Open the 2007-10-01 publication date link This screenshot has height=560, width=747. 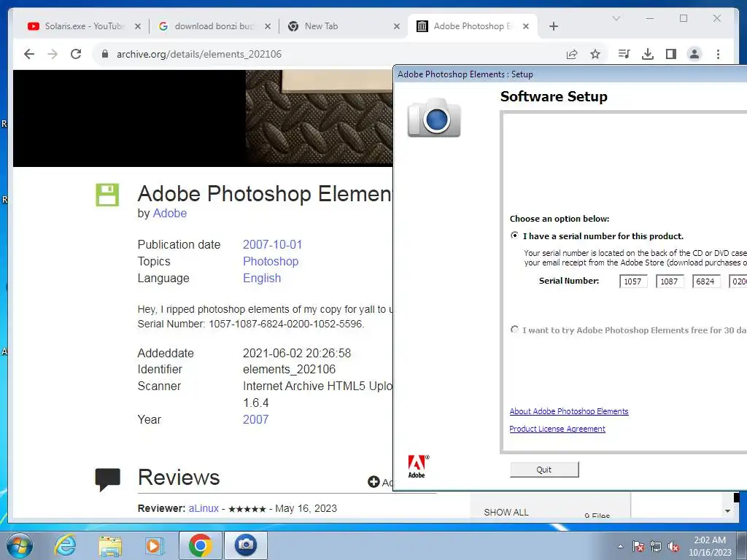click(273, 244)
